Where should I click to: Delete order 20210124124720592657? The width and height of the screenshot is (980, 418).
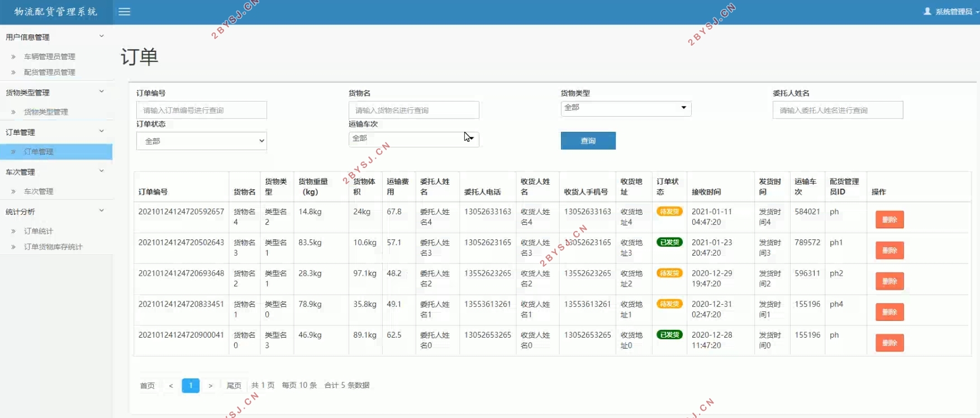point(889,219)
